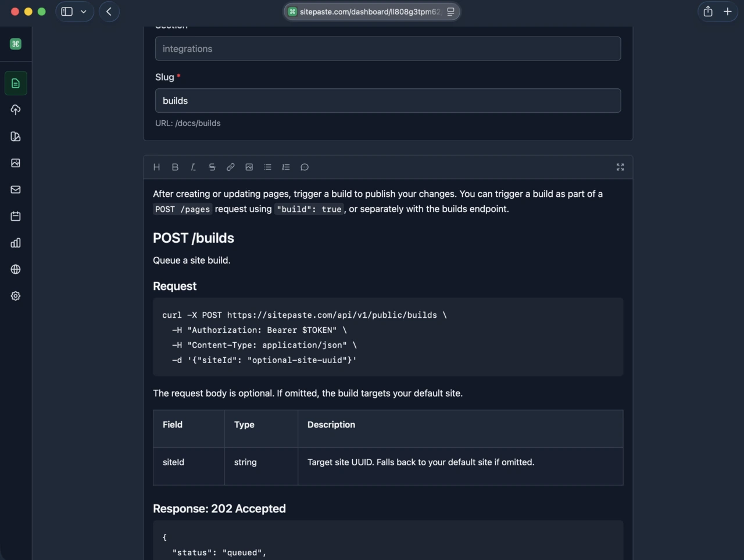
Task: Open the theme/design icon in sidebar
Action: (16, 137)
